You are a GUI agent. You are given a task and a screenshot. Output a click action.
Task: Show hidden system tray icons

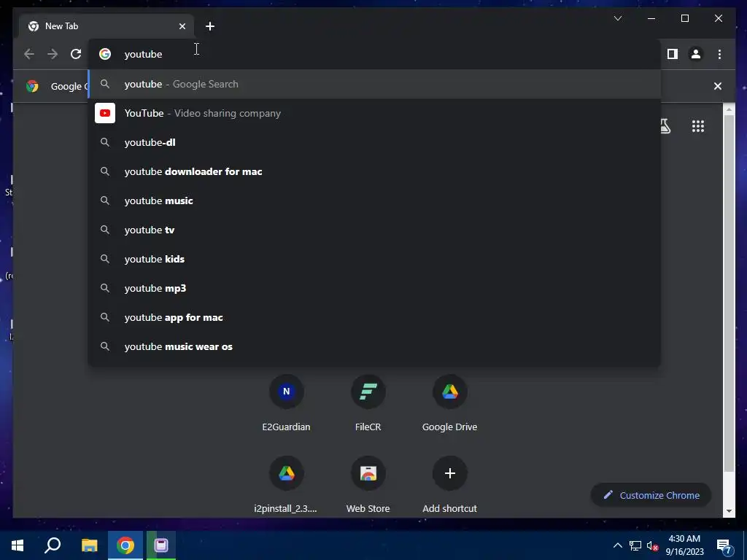pyautogui.click(x=617, y=545)
